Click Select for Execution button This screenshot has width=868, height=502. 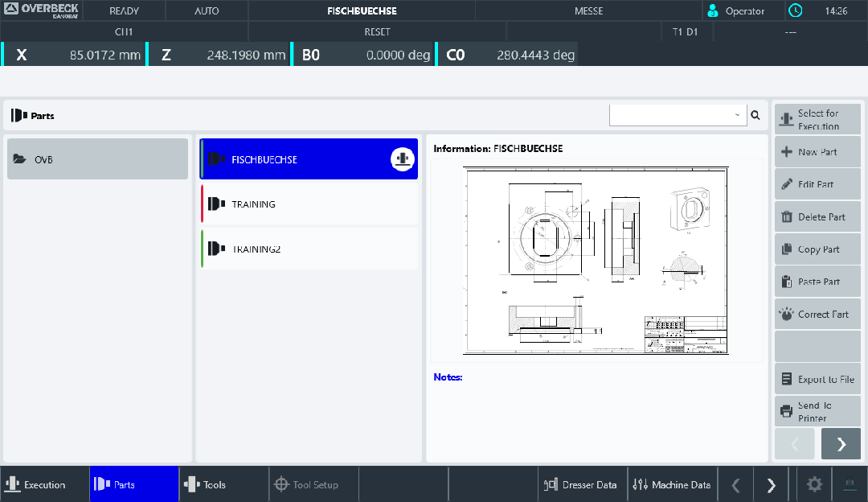click(817, 119)
